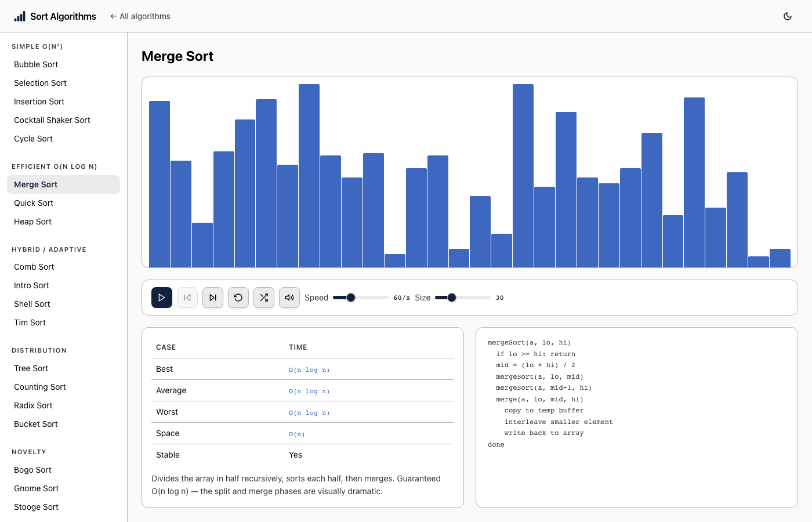Click the 'mid = (lo + hi) / 2' code line

pyautogui.click(x=535, y=365)
